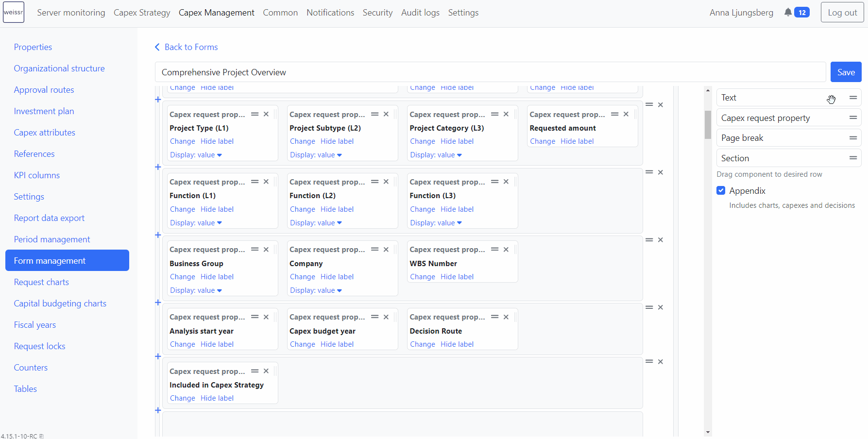
Task: Click the notification bell icon
Action: tap(787, 12)
